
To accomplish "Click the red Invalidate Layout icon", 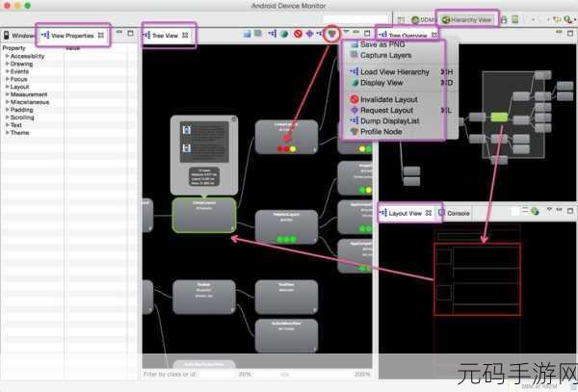I will [298, 34].
